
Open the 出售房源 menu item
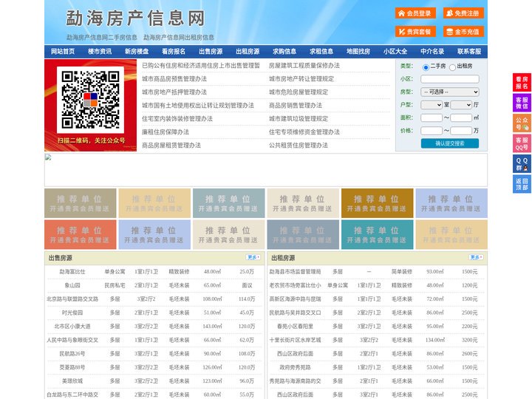[211, 52]
